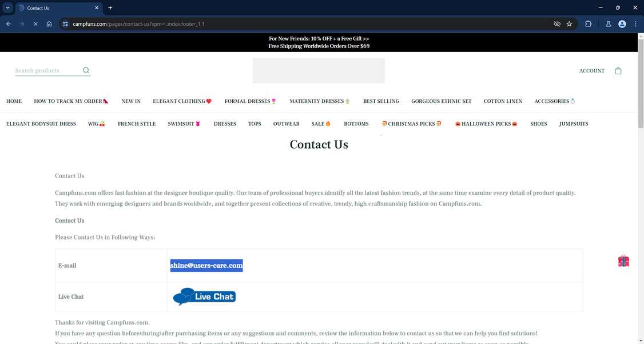Open a new browser tab
This screenshot has width=644, height=344.
tap(110, 8)
